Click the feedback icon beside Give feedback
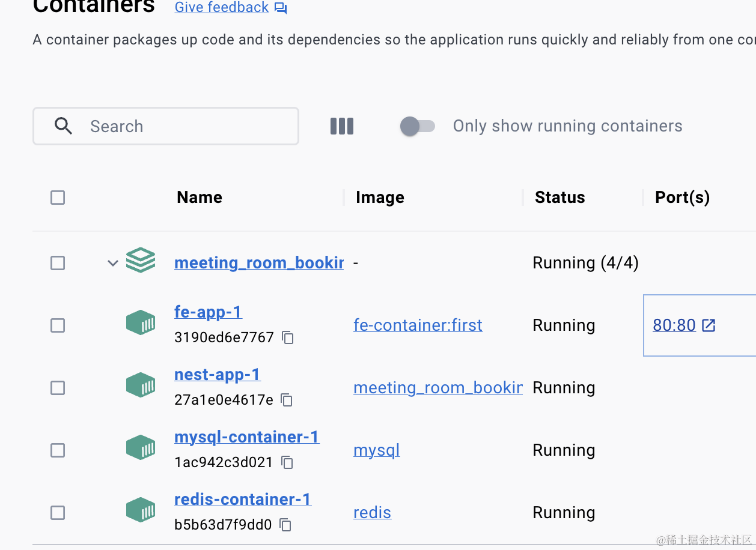 coord(281,8)
